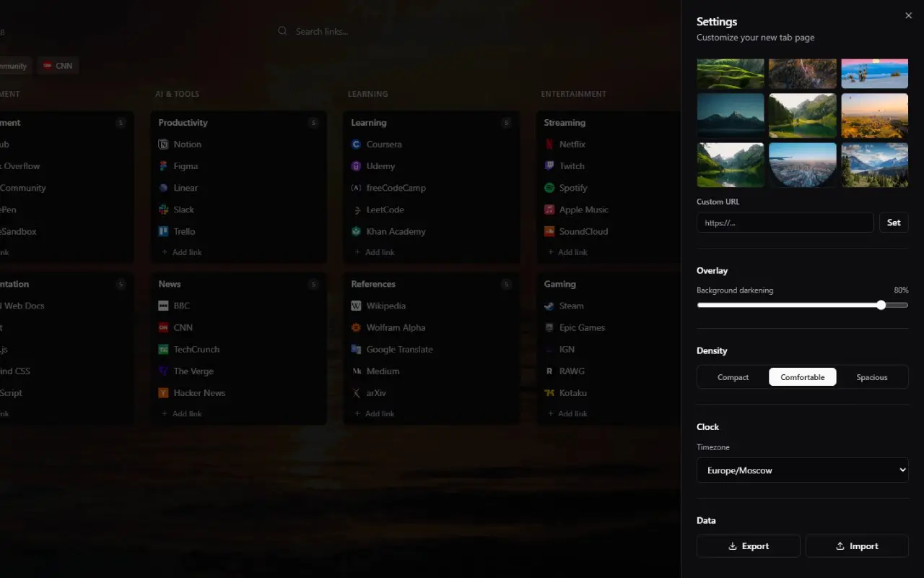Click the Khan Academy icon

tap(356, 231)
